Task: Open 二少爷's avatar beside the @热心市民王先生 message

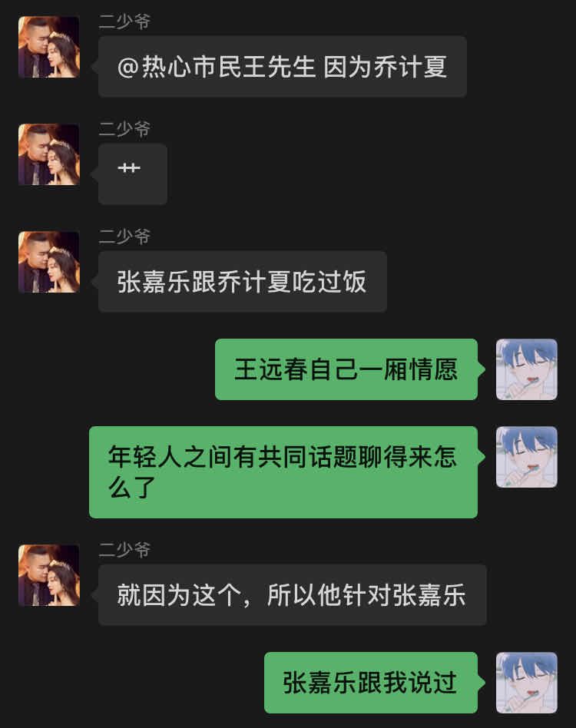Action: pos(48,47)
